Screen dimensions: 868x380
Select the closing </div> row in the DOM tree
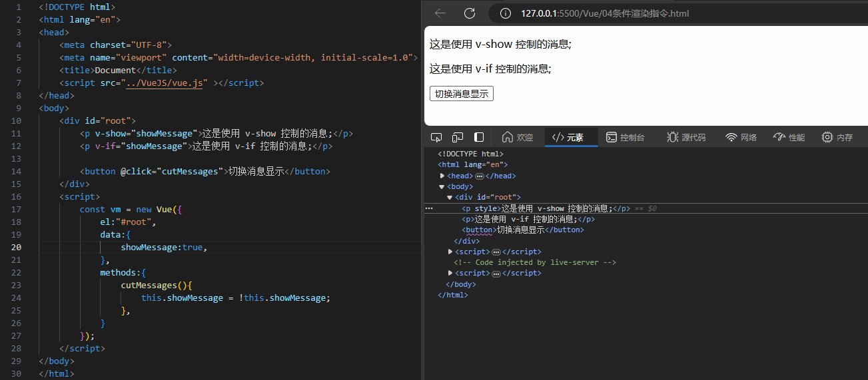pyautogui.click(x=466, y=241)
